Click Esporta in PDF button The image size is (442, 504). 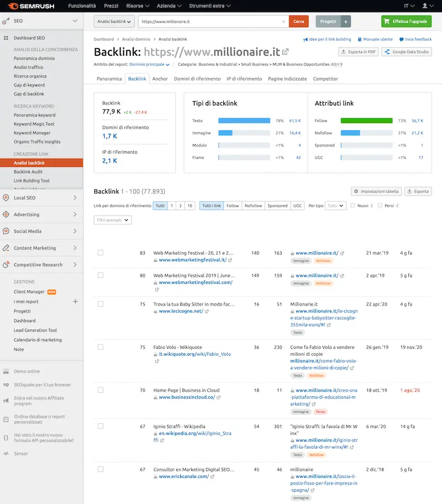[359, 52]
